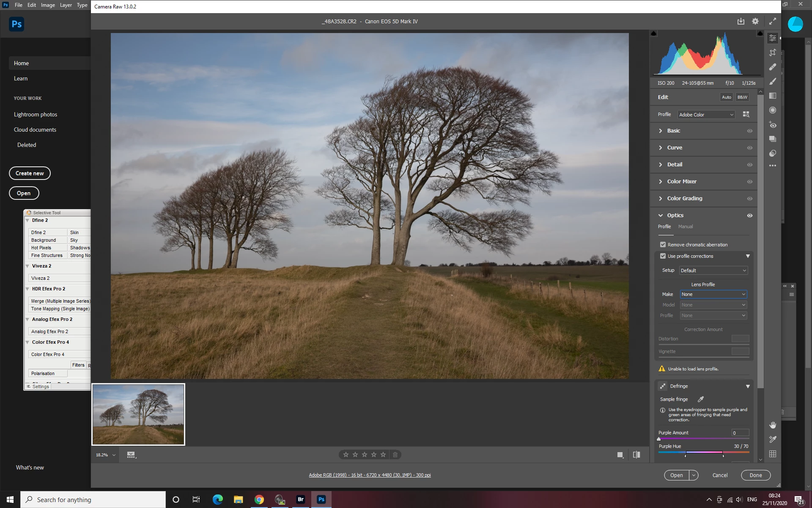Select the Red Eye removal tool
Screen dimensions: 812x508
773,124
